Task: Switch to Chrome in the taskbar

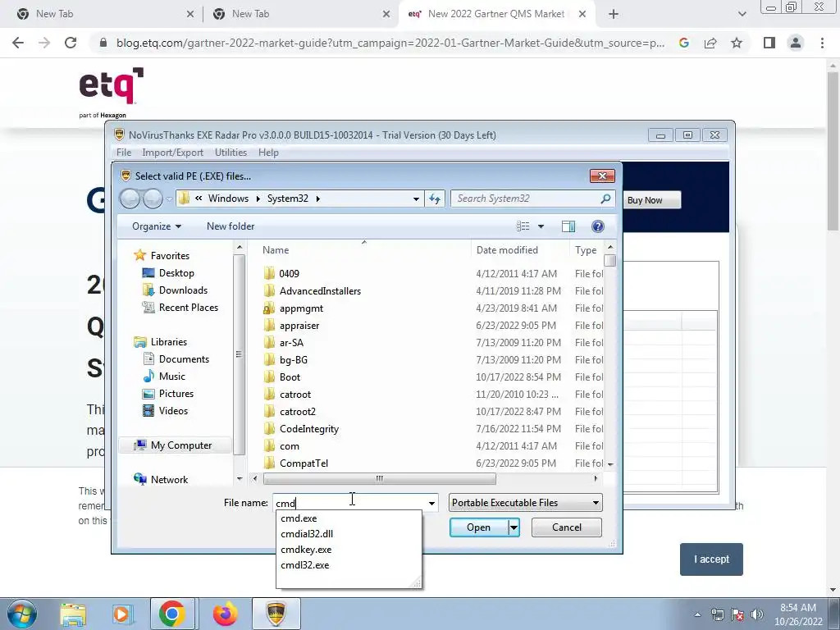Action: 171,614
